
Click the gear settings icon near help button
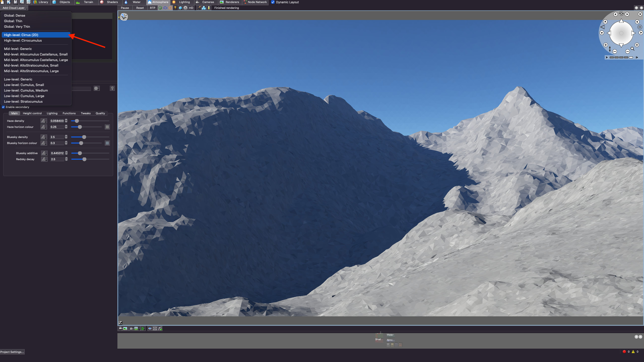click(x=96, y=88)
